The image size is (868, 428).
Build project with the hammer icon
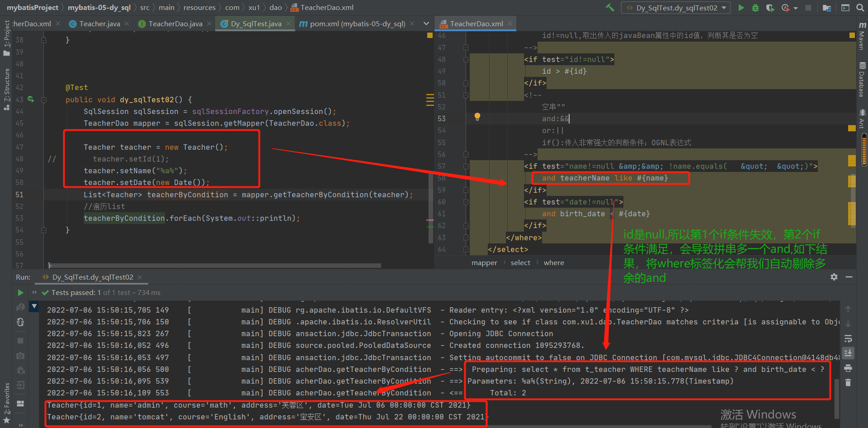pyautogui.click(x=610, y=8)
